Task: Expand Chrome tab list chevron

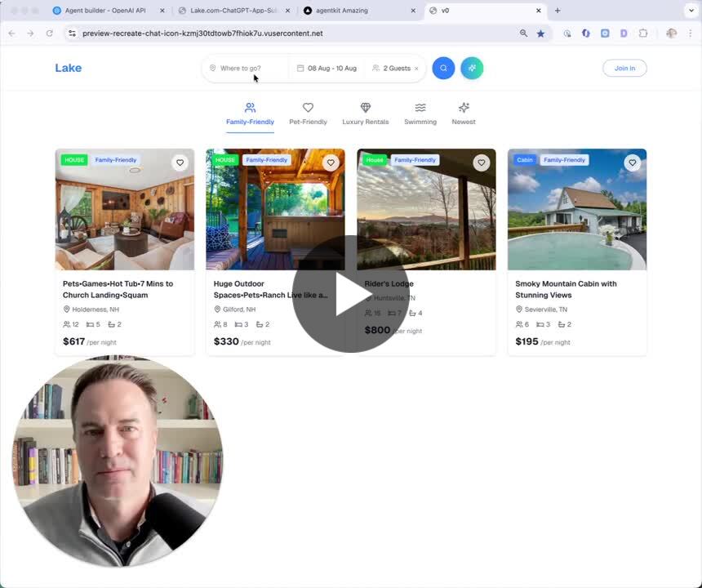Action: pos(691,11)
